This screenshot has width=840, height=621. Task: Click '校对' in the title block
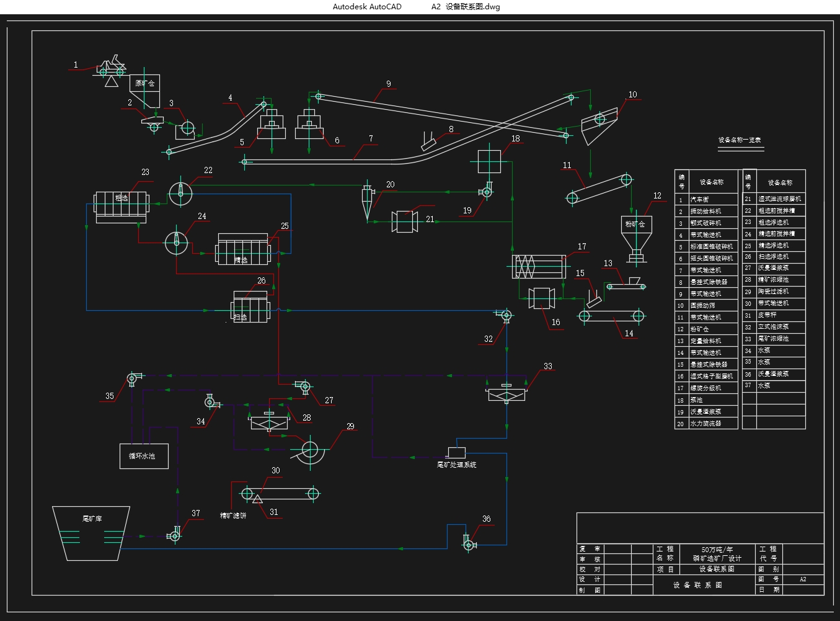click(x=590, y=570)
